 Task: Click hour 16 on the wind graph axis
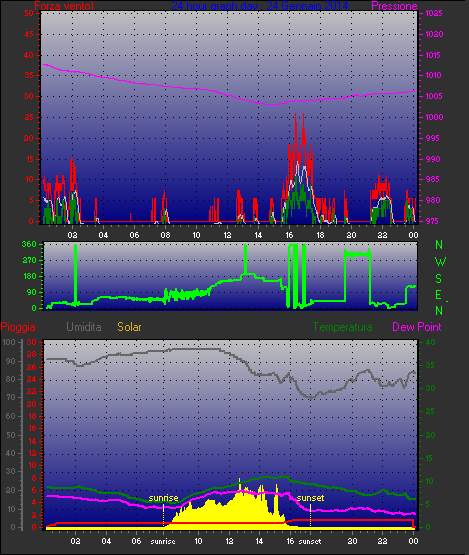[x=289, y=235]
